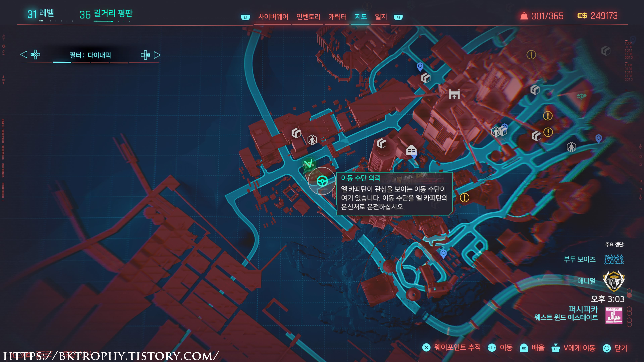This screenshot has width=644, height=362.
Task: Switch to the 일지 journal tab
Action: pyautogui.click(x=381, y=17)
